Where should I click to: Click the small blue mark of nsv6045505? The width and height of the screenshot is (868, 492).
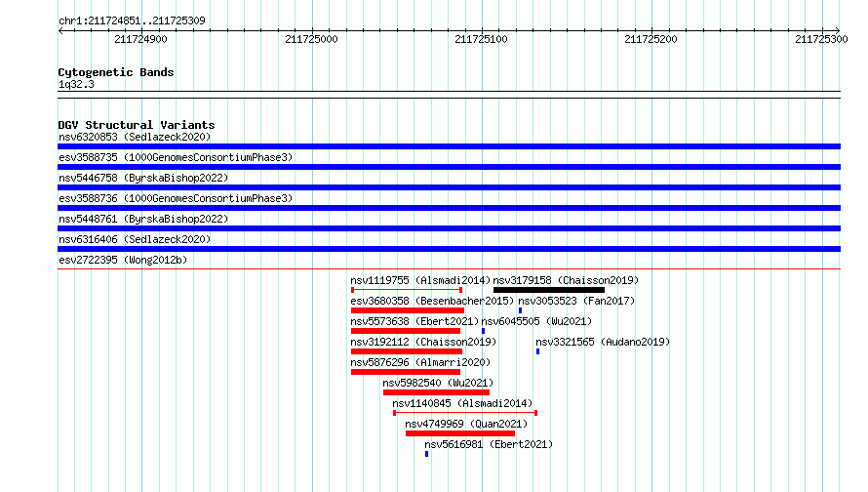pos(484,331)
